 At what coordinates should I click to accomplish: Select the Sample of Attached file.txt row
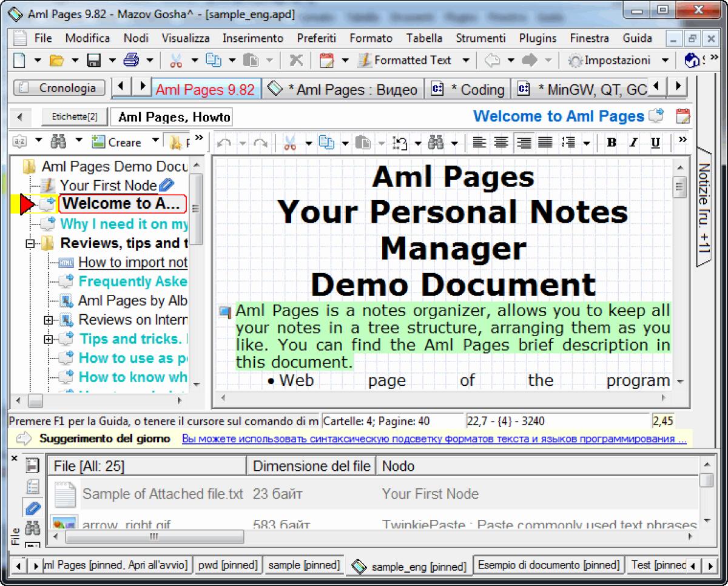click(163, 494)
